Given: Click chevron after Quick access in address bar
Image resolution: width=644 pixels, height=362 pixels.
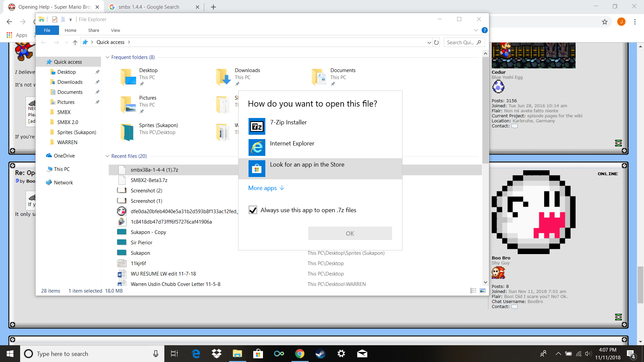Looking at the screenshot, I should click(129, 42).
